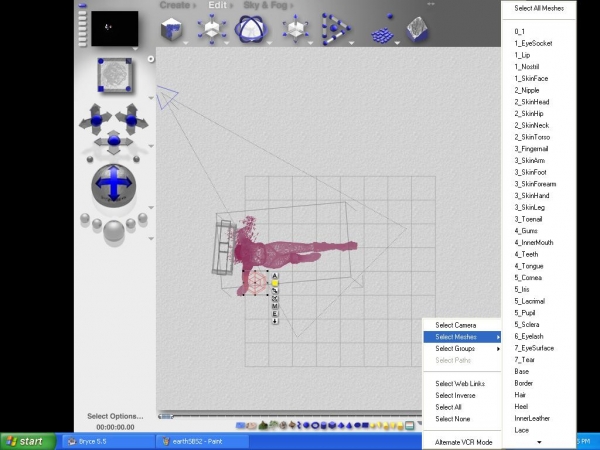Open the dropdown triangle beside Randomize tool
The image size is (600, 450).
click(x=397, y=43)
